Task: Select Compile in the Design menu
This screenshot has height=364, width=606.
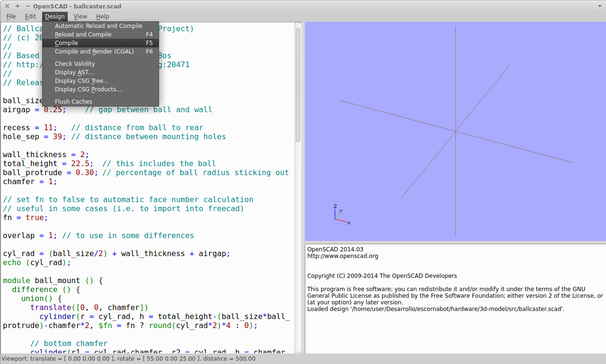Action: [x=100, y=43]
